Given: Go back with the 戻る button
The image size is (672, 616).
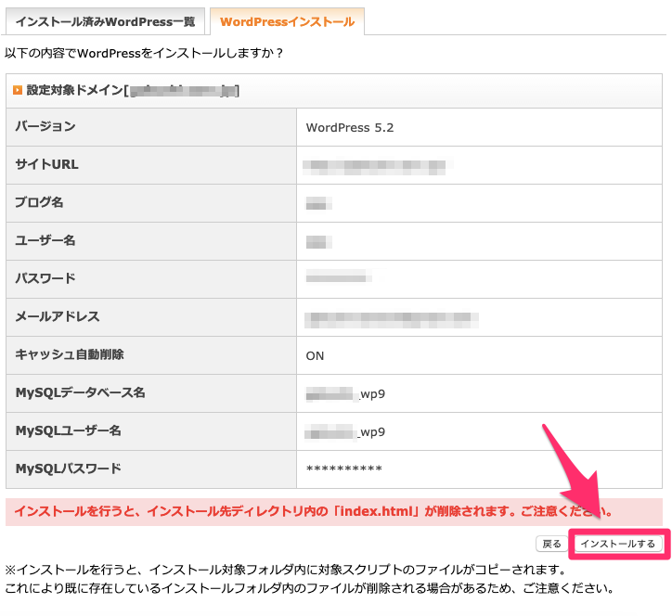Looking at the screenshot, I should click(551, 544).
